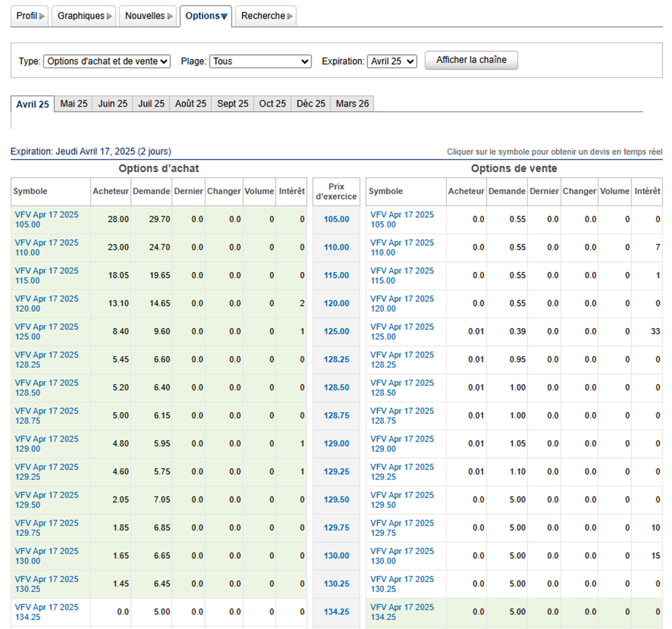The height and width of the screenshot is (629, 672).
Task: Click the Options de vente heading
Action: (514, 168)
